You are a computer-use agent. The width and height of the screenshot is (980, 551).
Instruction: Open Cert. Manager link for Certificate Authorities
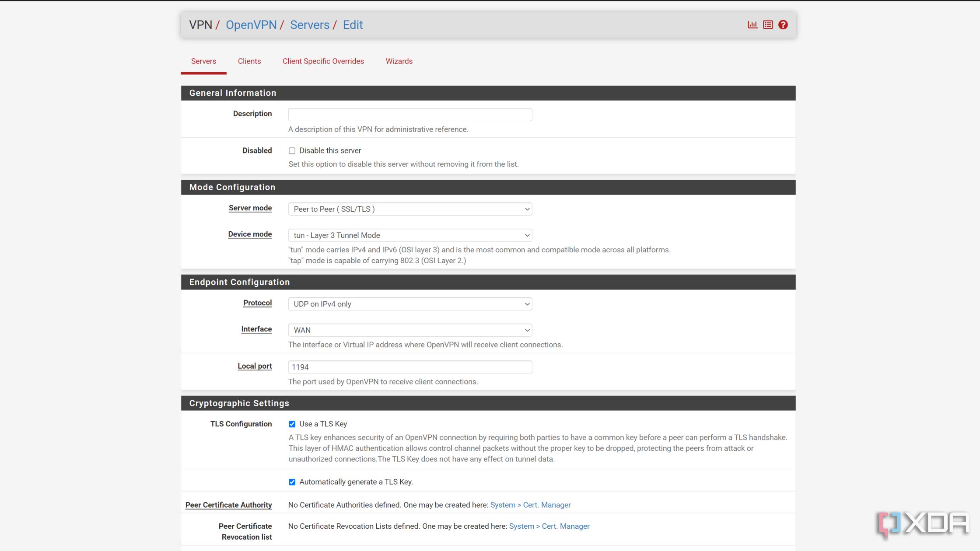click(530, 505)
